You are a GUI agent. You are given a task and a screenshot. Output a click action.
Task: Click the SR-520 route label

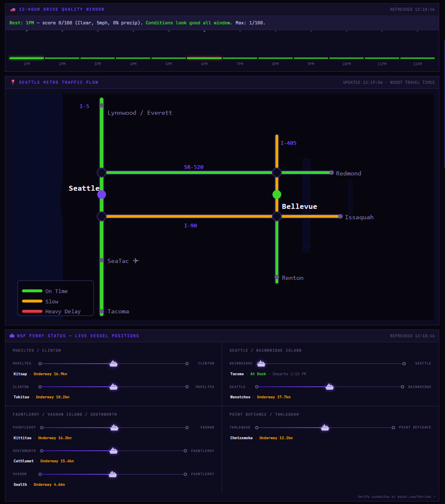(x=194, y=167)
